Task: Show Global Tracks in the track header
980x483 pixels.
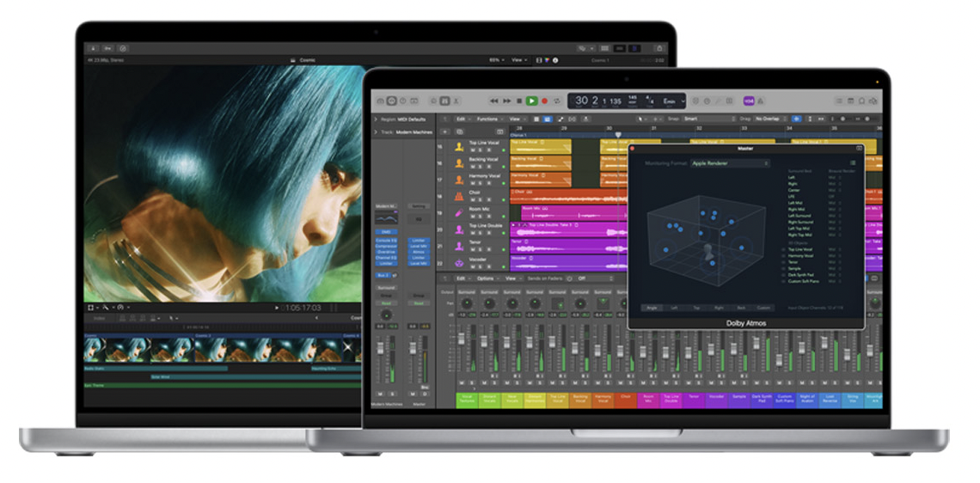Action: coord(499,131)
